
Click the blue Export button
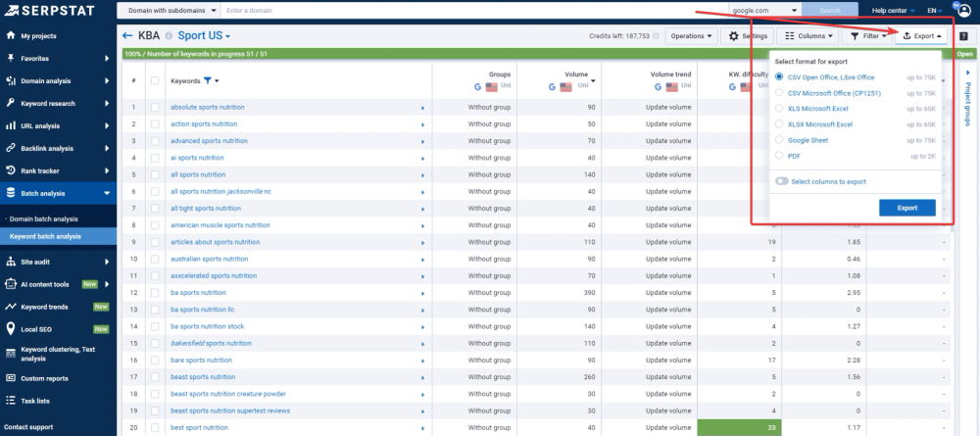click(906, 208)
